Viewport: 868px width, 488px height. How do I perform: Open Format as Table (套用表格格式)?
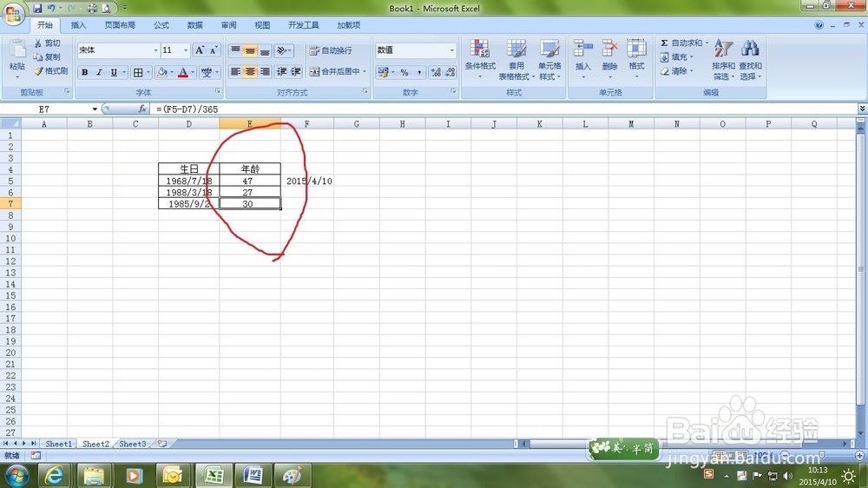click(516, 59)
